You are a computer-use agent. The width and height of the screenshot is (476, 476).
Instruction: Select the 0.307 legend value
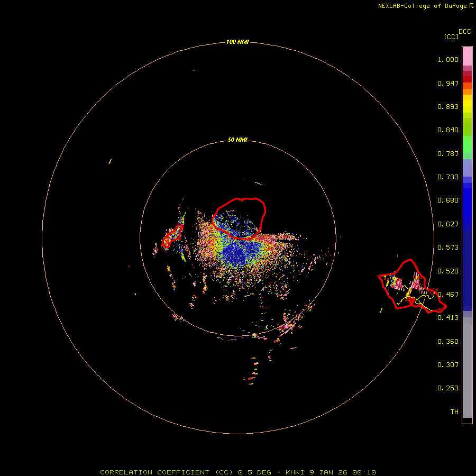(x=448, y=365)
